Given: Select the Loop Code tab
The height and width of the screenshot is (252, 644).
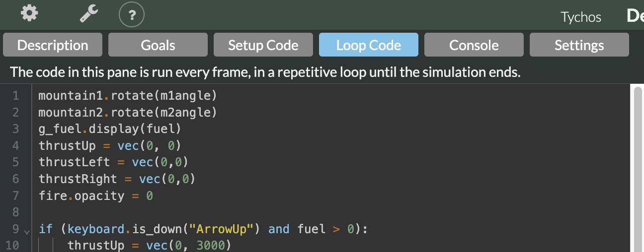Looking at the screenshot, I should (369, 45).
